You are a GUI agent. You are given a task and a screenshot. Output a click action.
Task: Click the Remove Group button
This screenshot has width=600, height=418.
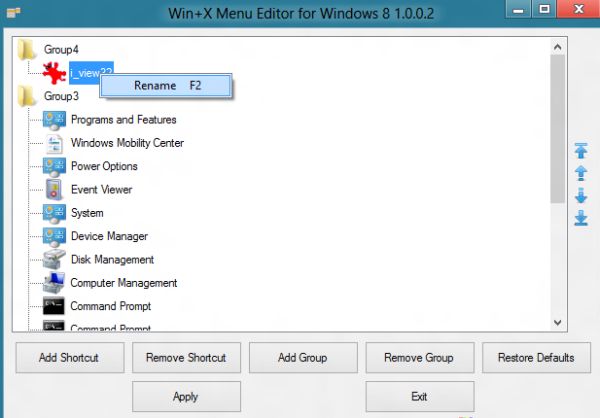point(420,358)
